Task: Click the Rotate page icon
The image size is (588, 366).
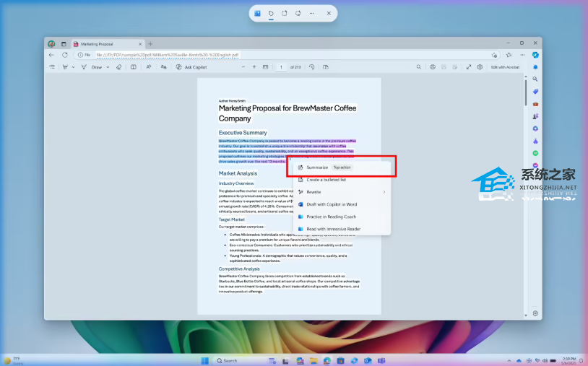Action: [312, 67]
